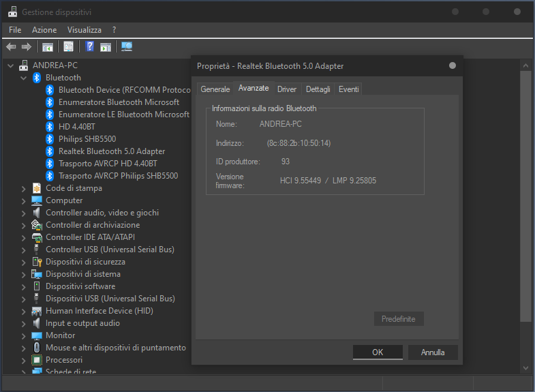Open the Properties toolbar icon
Viewport: 535px width, 392px height.
(x=68, y=46)
